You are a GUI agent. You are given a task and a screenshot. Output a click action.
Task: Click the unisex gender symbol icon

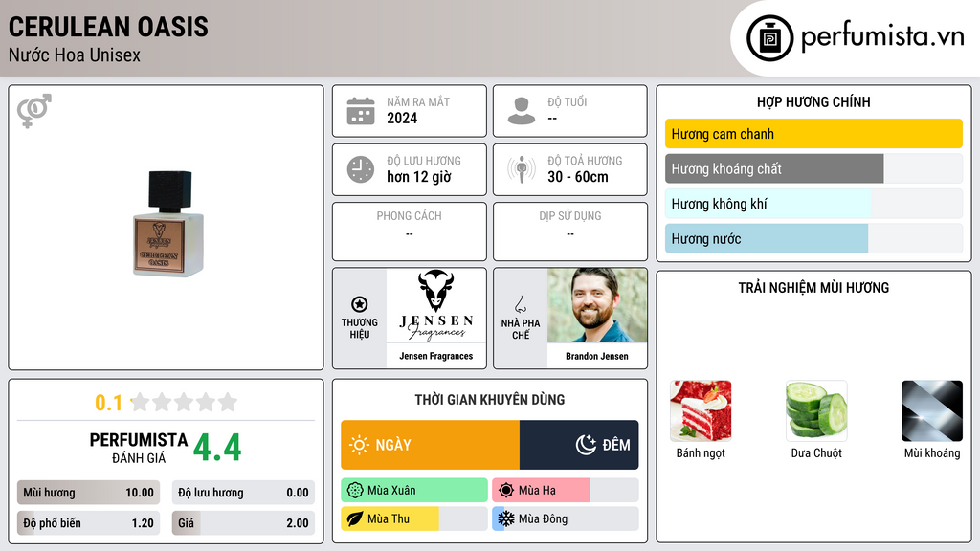(x=34, y=111)
